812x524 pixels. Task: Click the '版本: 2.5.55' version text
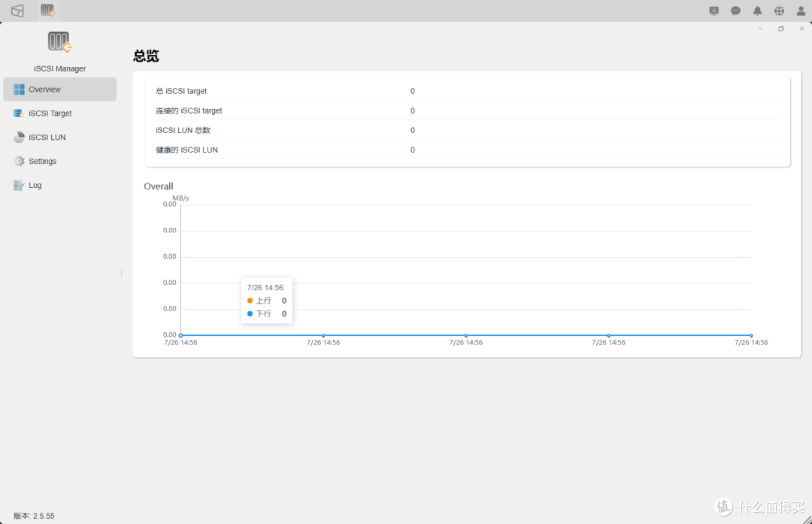coord(34,516)
